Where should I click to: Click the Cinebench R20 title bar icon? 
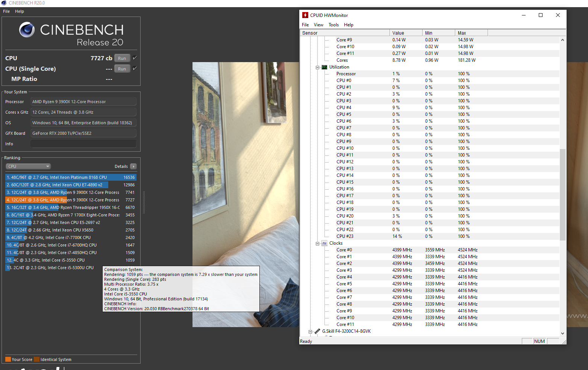[4, 3]
